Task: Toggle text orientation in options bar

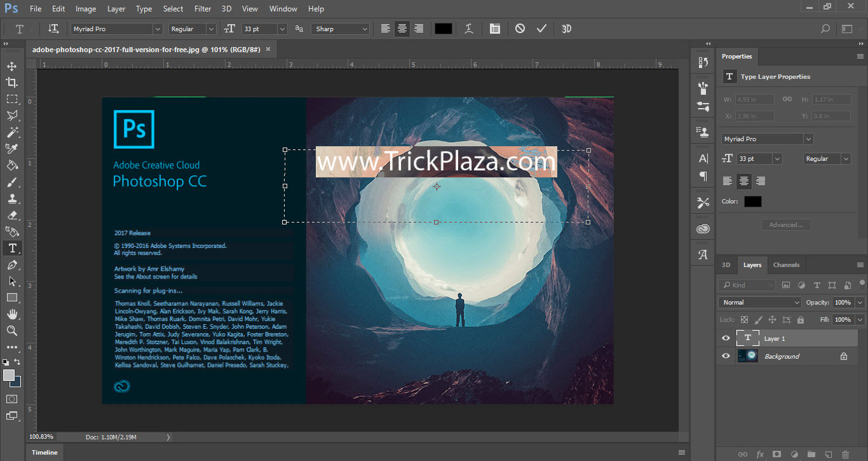Action: [53, 29]
